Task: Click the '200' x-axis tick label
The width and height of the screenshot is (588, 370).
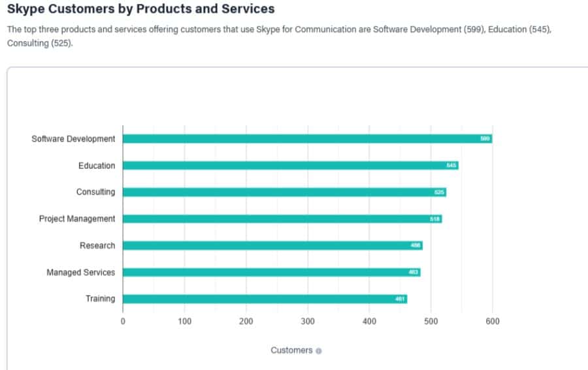Action: [x=246, y=321]
